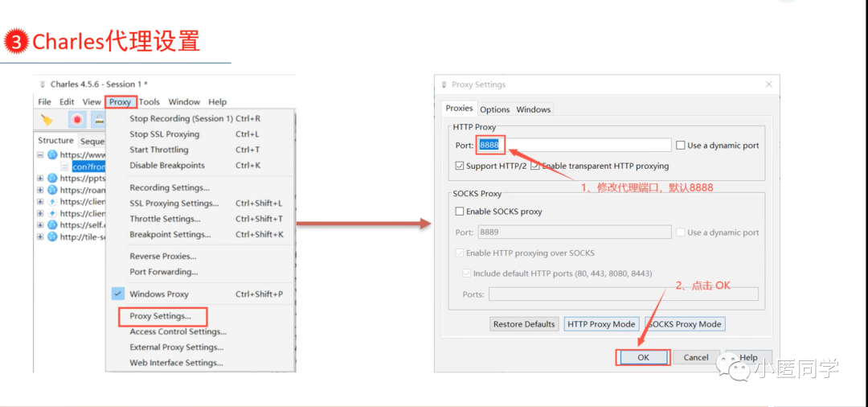Viewport: 868px width, 407px height.
Task: Collapse the https://www tree node
Action: coord(40,155)
